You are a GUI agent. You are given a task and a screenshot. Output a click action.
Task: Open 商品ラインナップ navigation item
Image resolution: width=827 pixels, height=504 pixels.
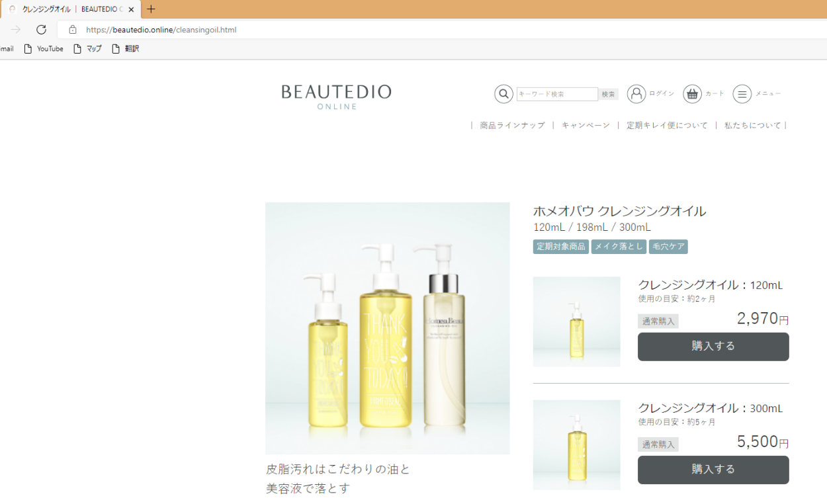tap(513, 125)
